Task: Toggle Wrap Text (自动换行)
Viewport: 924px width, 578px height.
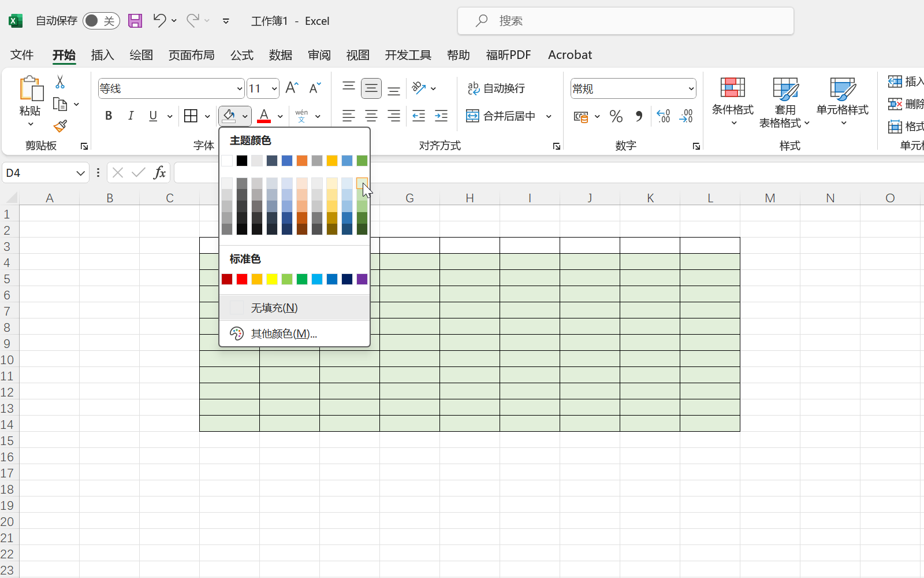Action: click(497, 88)
